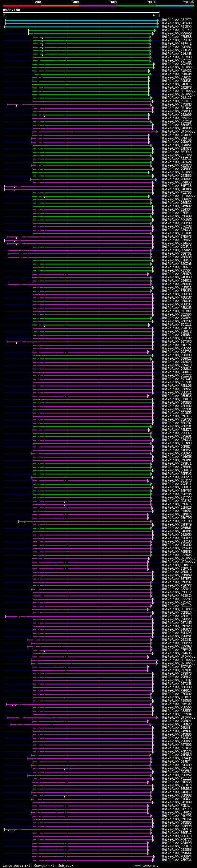Select the UniRef100_Q14JN8 entry
The height and width of the screenshot is (868, 197).
tap(177, 54)
